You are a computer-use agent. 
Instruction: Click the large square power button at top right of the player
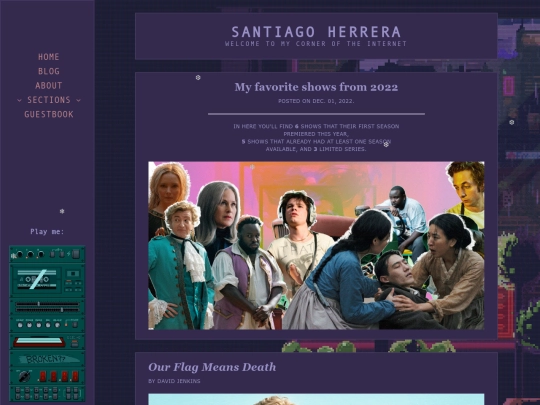tap(76, 254)
